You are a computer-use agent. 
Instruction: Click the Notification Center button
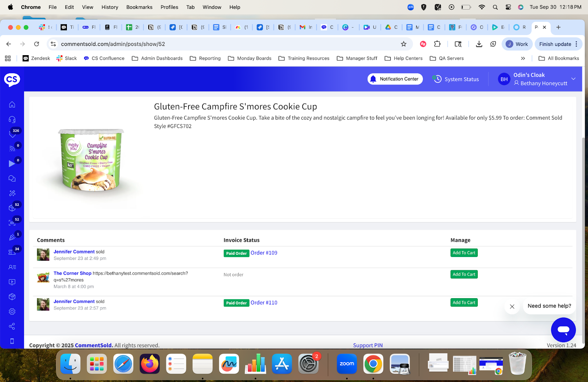pos(395,79)
